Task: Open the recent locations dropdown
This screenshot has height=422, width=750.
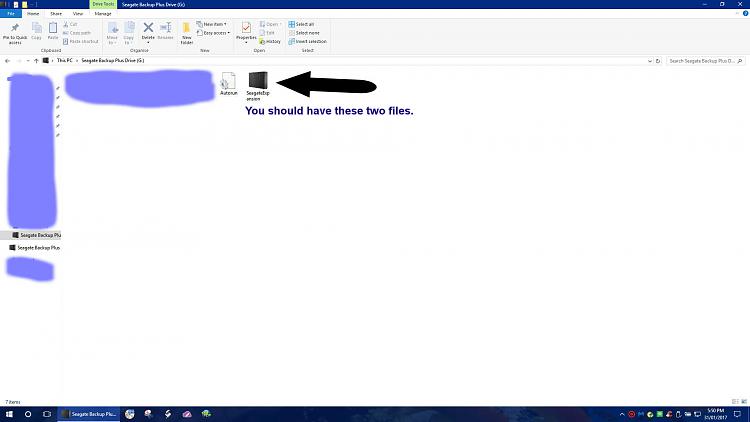Action: [28, 61]
